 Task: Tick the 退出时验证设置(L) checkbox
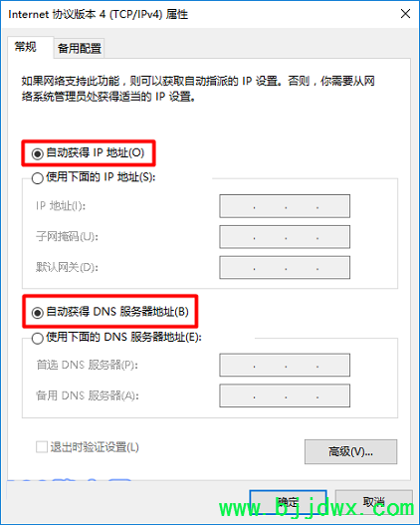pos(42,447)
